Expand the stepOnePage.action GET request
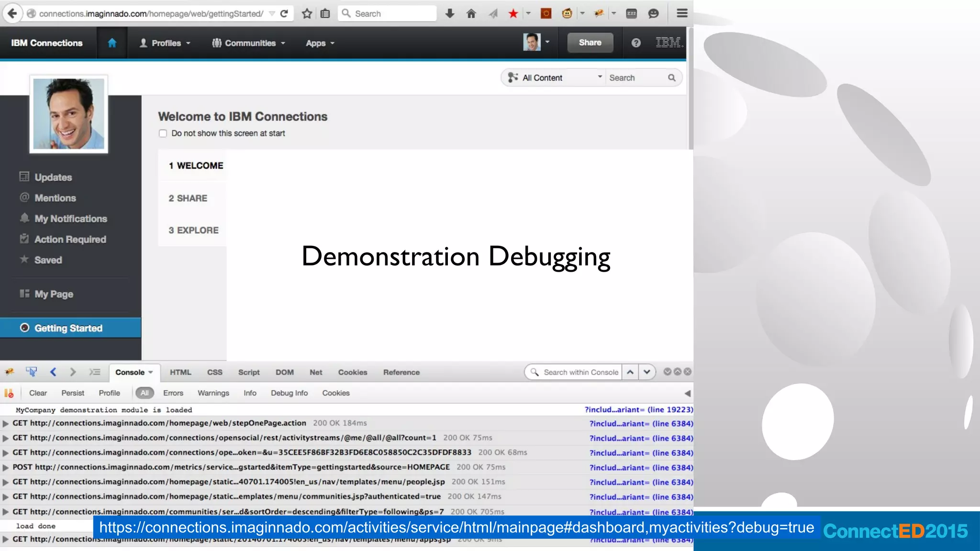The image size is (980, 551). [x=6, y=423]
